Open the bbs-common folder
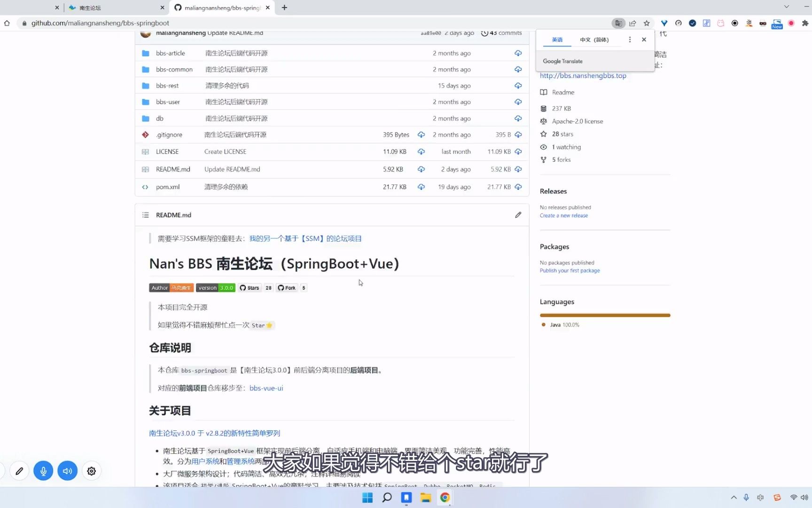 pos(174,69)
